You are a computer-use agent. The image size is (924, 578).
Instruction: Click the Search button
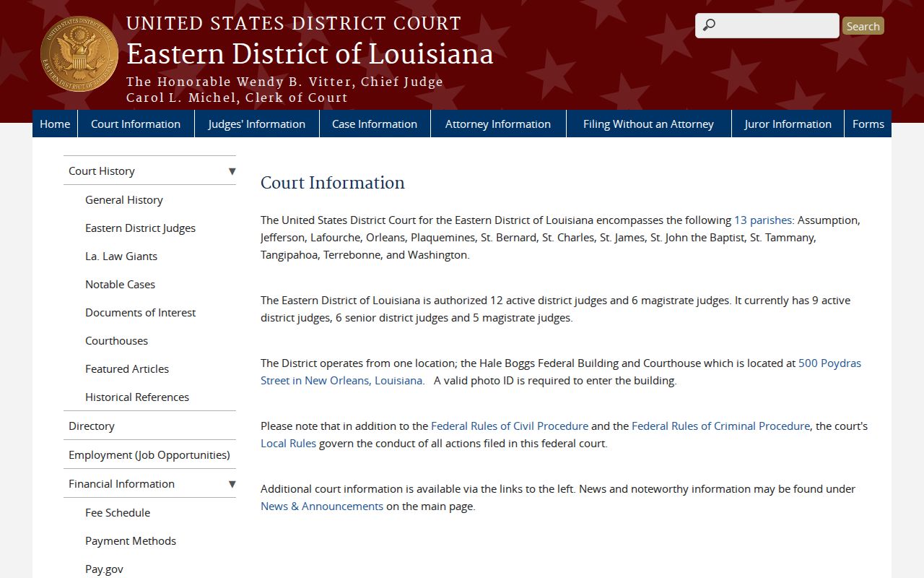(863, 26)
